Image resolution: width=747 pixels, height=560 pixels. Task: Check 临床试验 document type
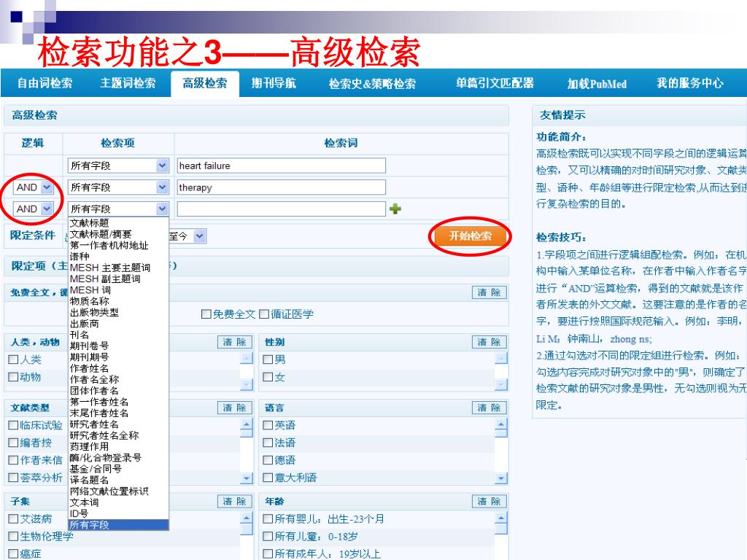[x=13, y=425]
